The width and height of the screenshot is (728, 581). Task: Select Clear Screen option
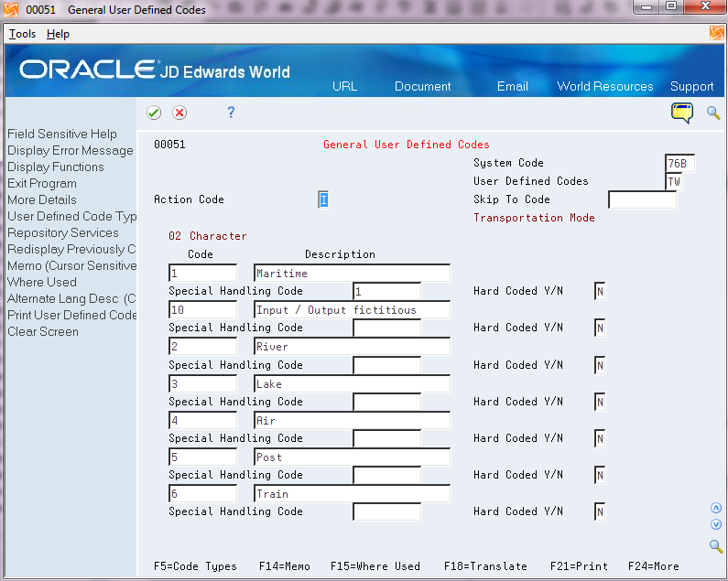click(43, 332)
